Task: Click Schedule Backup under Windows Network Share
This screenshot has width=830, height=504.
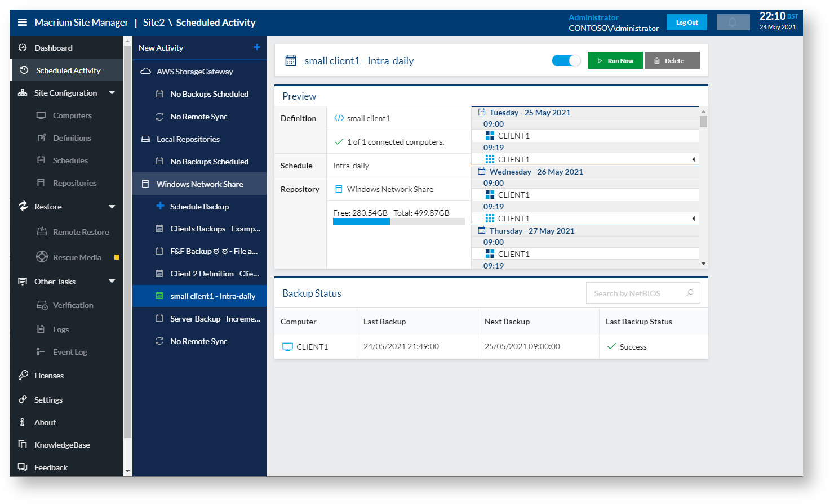Action: point(199,207)
